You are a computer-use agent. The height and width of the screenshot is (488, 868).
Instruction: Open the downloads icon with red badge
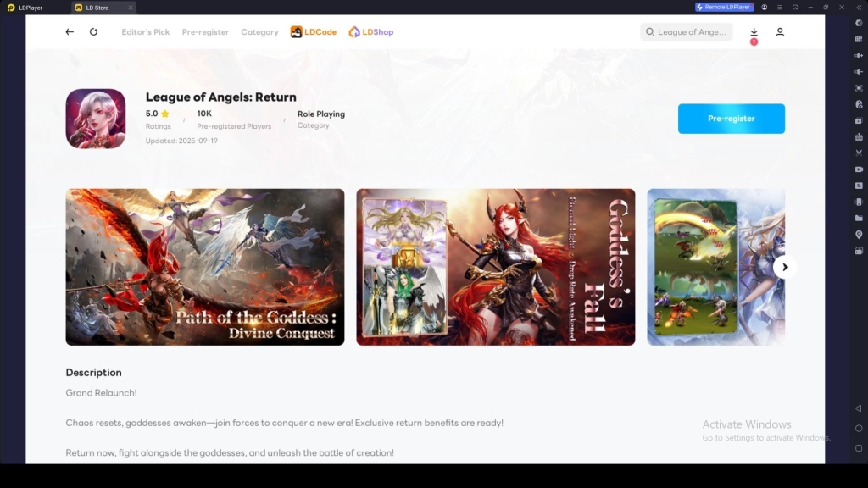pyautogui.click(x=754, y=32)
